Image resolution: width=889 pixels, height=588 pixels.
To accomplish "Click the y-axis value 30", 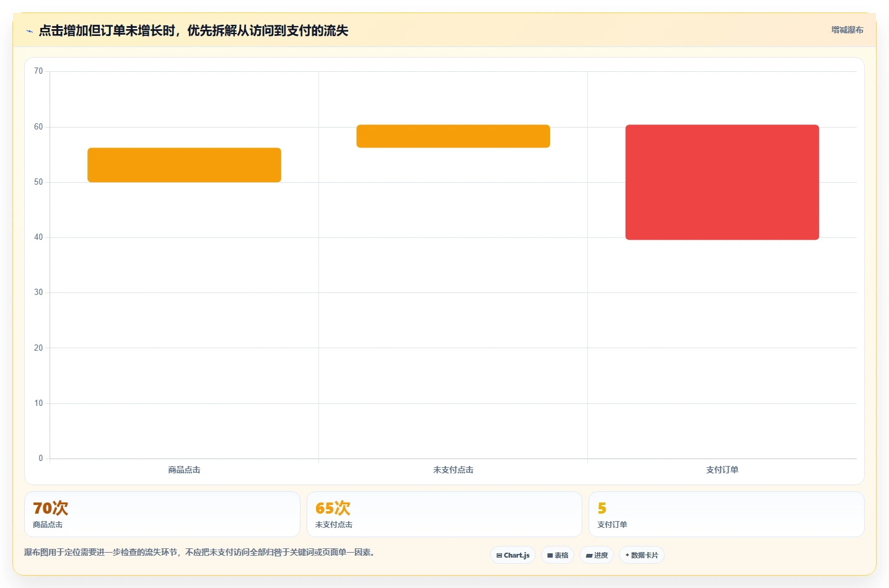I will coord(38,292).
